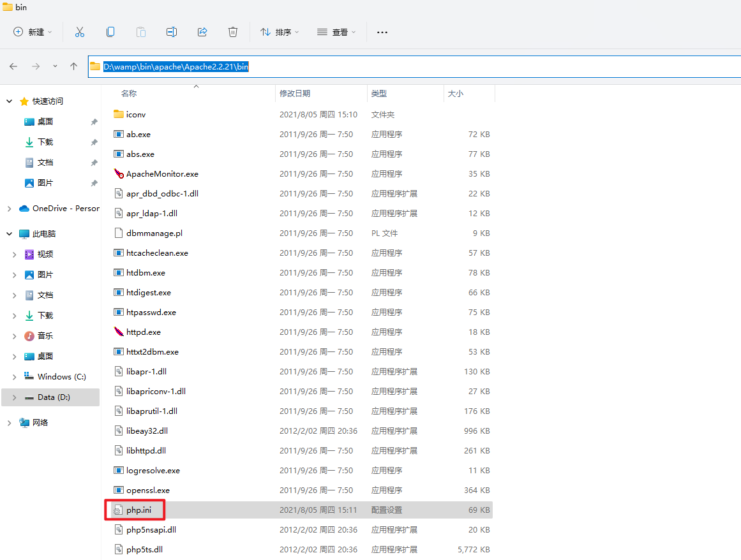Select htcacheclean.exe file name
Screen dimensions: 741x560
pyautogui.click(x=158, y=253)
